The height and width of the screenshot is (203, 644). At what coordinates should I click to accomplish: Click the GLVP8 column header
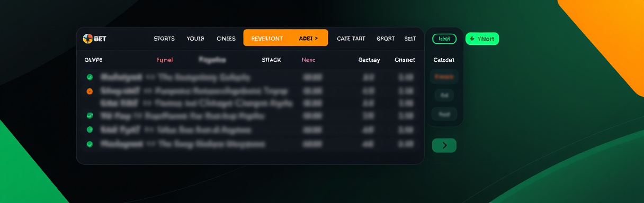coord(93,60)
